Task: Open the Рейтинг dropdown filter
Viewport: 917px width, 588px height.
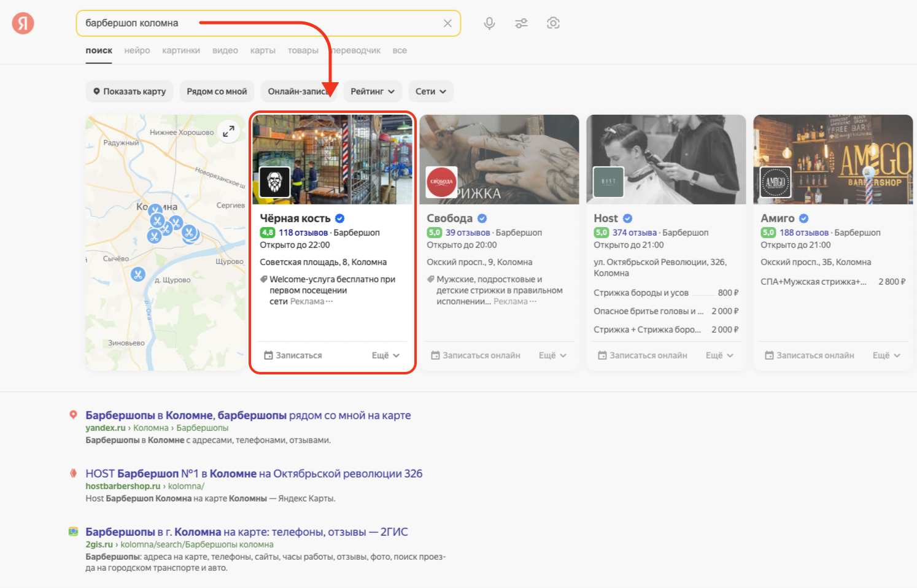Action: 373,91
